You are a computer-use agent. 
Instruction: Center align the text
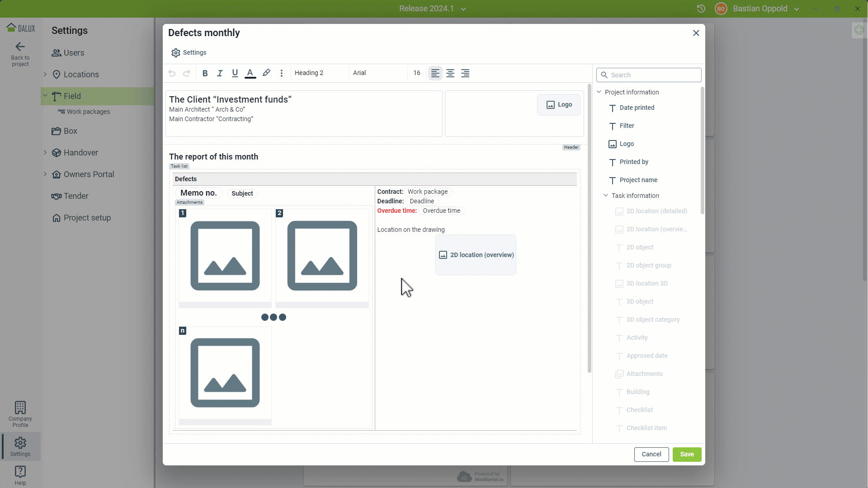coord(450,73)
